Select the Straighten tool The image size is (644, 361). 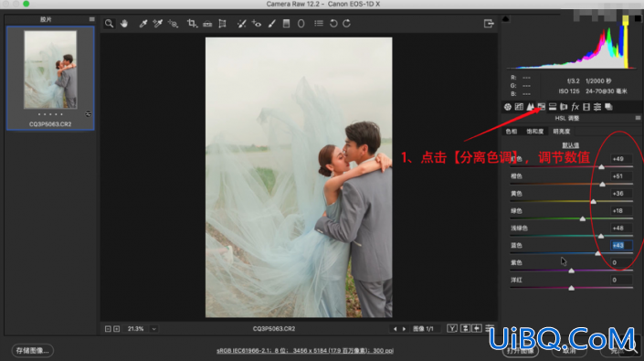[207, 24]
